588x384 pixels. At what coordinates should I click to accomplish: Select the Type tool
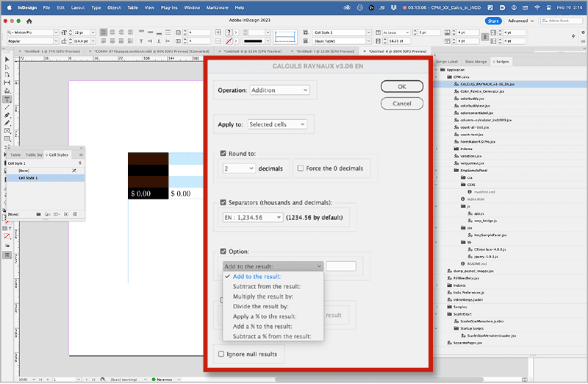7,99
